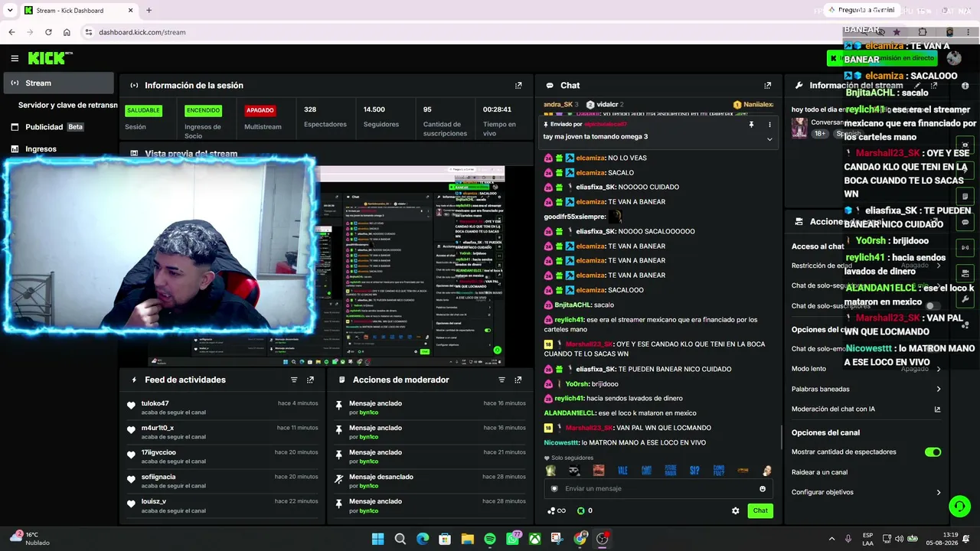The image size is (980, 551).
Task: Click username Nicowesttt in chat
Action: point(561,442)
